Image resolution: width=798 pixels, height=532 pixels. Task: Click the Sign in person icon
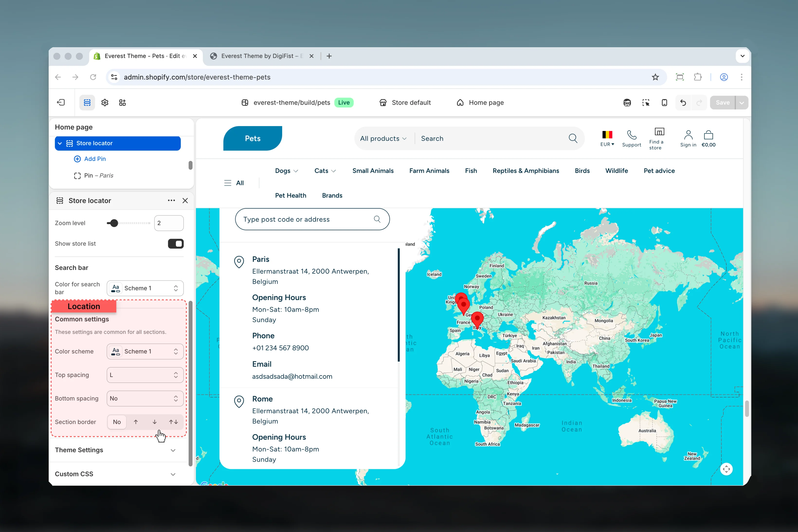click(688, 135)
